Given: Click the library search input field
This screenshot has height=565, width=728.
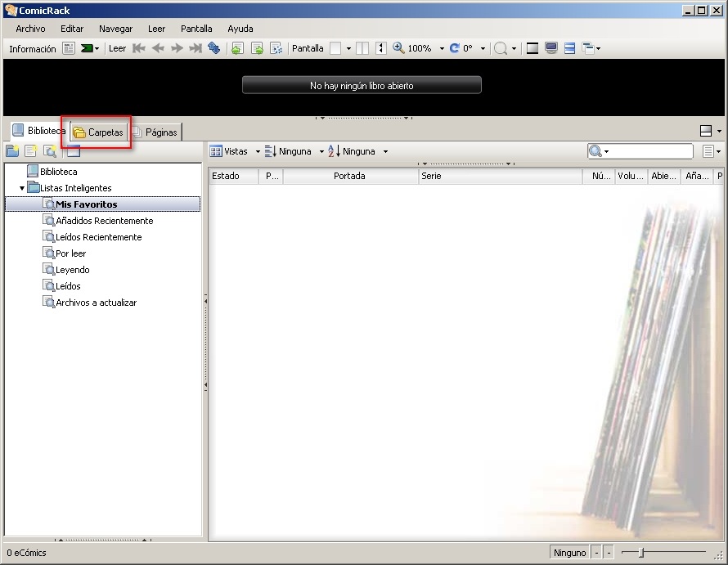Looking at the screenshot, I should pyautogui.click(x=650, y=151).
